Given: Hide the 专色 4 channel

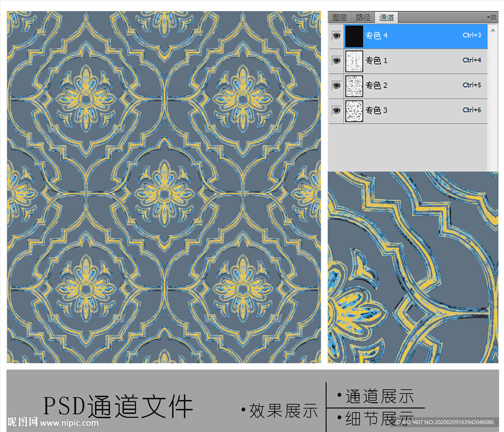Looking at the screenshot, I should (336, 35).
